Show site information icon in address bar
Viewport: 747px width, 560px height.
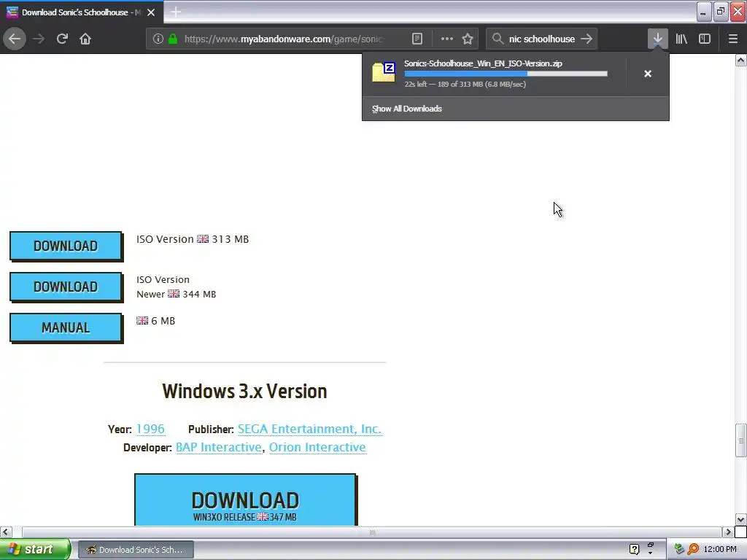(x=158, y=39)
